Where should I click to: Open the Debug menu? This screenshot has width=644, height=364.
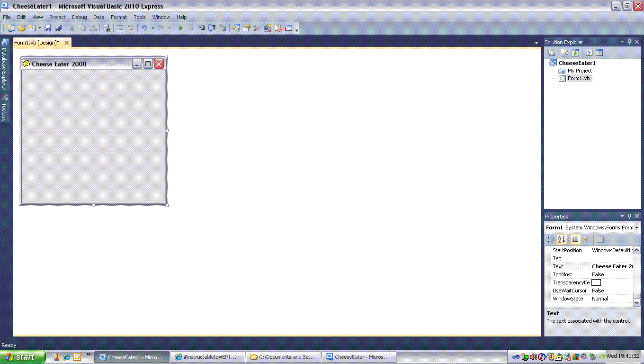click(80, 17)
